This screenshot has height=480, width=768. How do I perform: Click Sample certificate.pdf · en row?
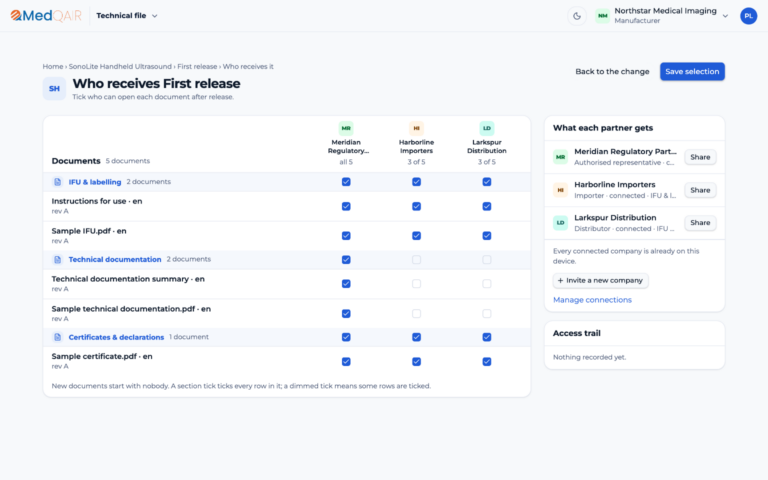(287, 361)
